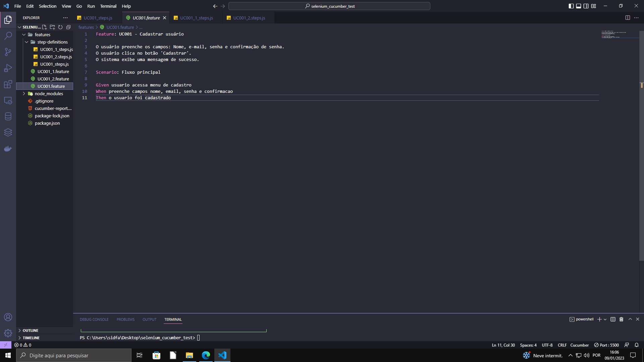Viewport: 644px width, 362px height.
Task: Click the New Folder icon in Explorer
Action: (52, 27)
